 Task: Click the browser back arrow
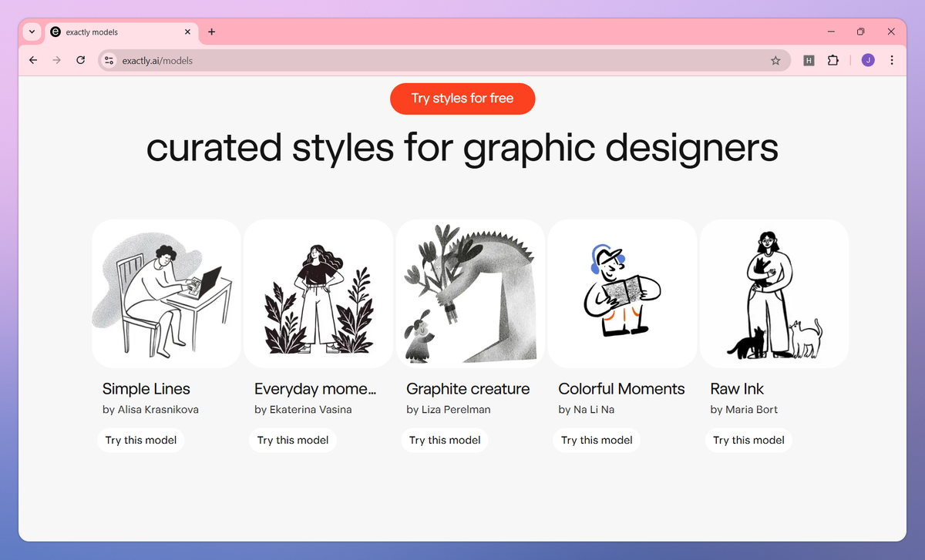click(33, 60)
